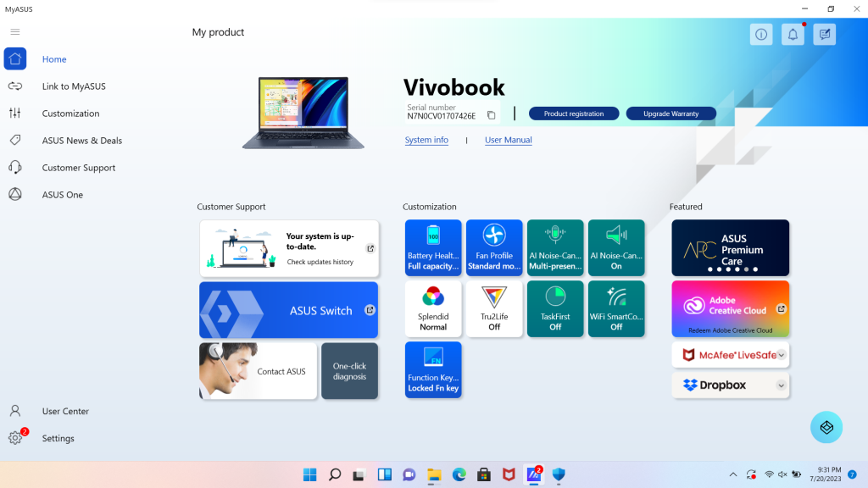Open Windows Start menu
This screenshot has height=488, width=868.
[x=310, y=474]
